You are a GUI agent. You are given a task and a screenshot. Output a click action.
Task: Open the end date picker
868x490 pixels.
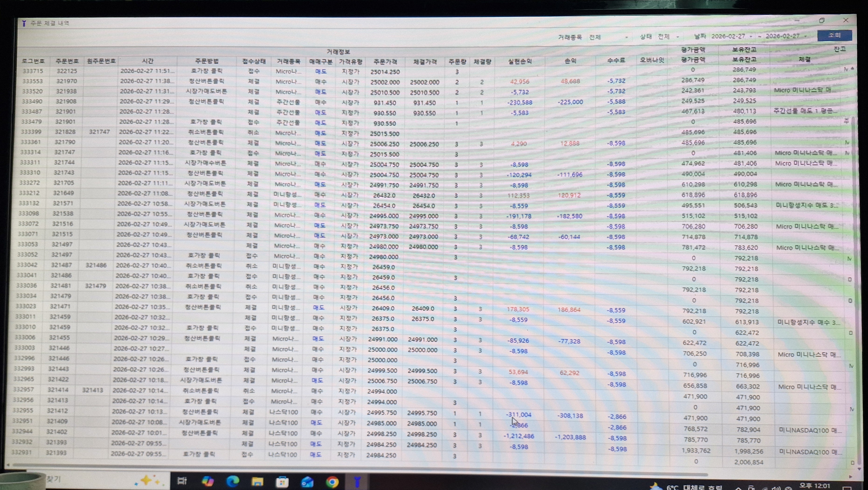coord(786,36)
